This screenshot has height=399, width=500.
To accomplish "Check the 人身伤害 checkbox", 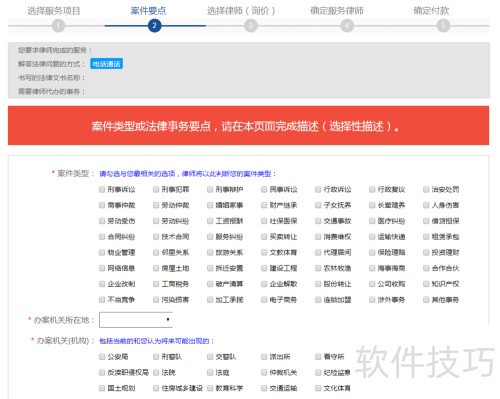I will pyautogui.click(x=426, y=205).
